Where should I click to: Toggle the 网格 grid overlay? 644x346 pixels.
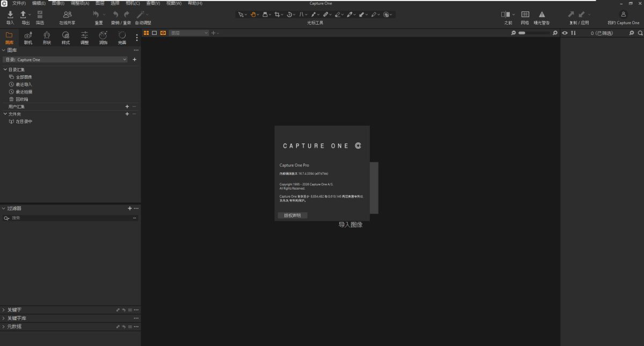click(x=524, y=15)
